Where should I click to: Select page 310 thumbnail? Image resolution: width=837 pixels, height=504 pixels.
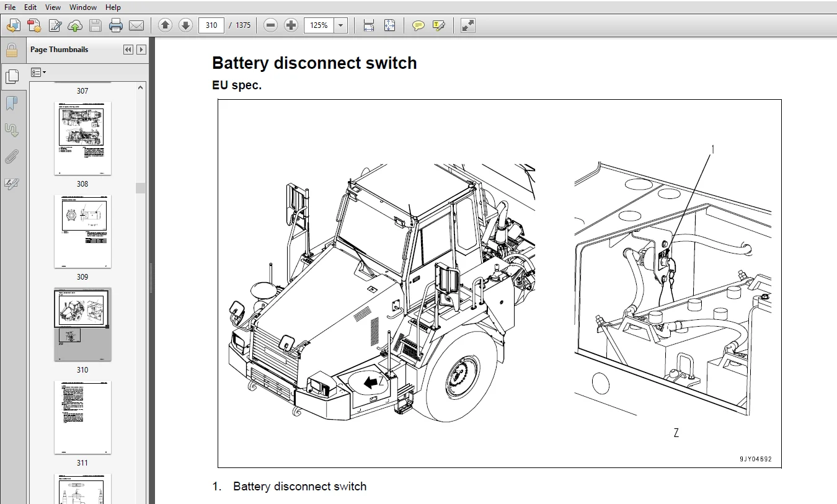[x=82, y=324]
